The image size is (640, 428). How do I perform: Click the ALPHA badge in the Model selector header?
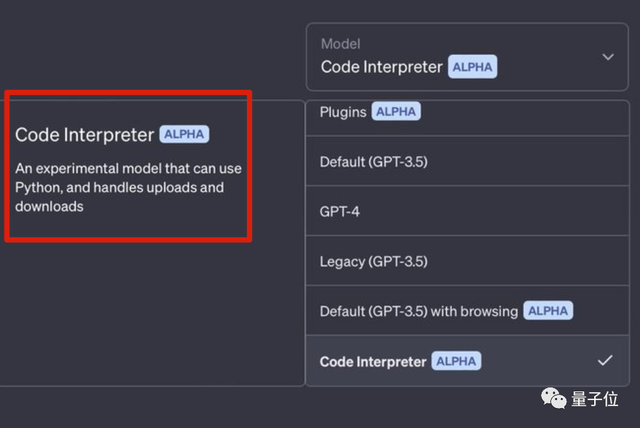[472, 67]
